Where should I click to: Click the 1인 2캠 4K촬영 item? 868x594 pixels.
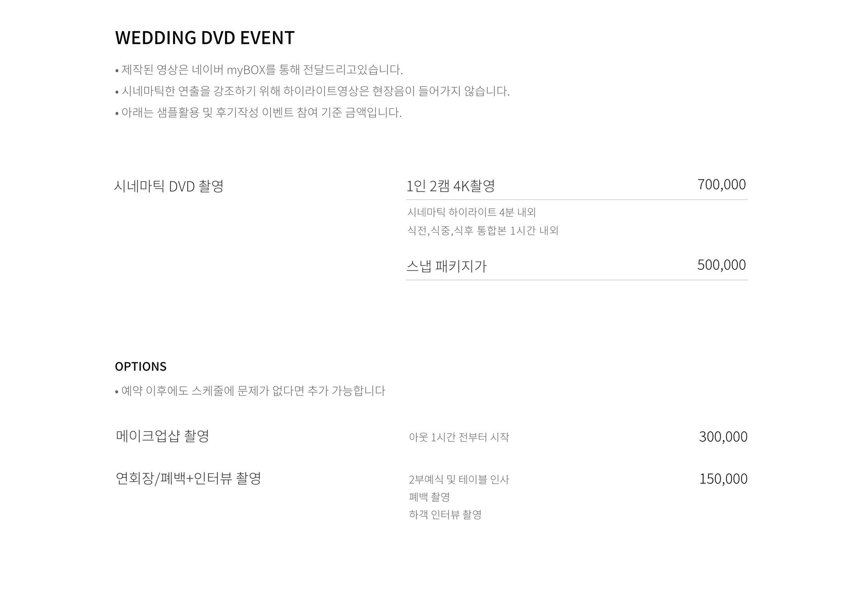point(450,186)
